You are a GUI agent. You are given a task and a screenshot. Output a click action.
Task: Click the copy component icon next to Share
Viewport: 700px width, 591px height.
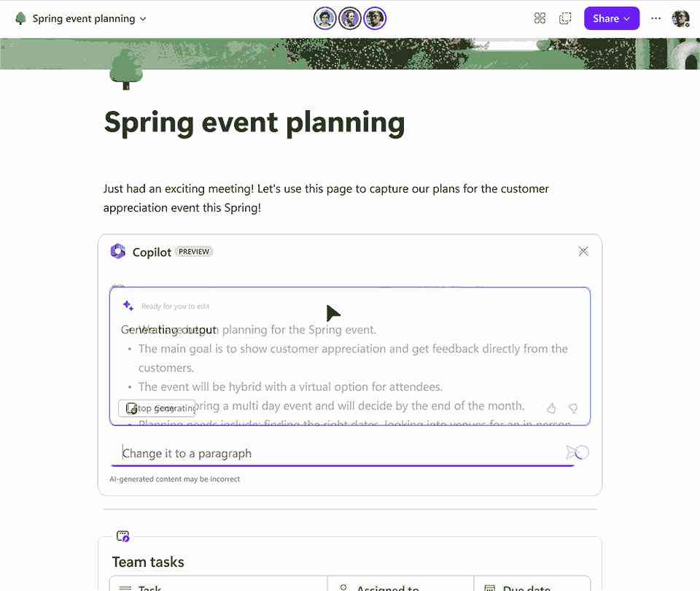pos(565,18)
